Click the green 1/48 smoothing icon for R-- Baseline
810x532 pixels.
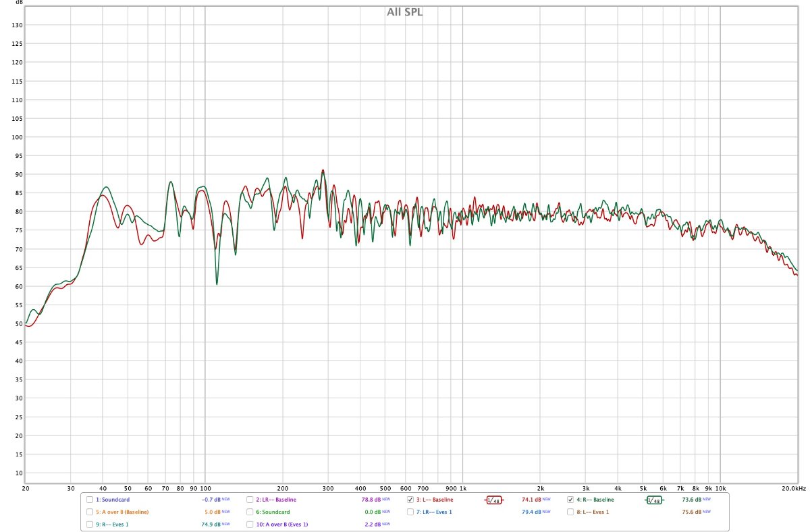pos(653,500)
